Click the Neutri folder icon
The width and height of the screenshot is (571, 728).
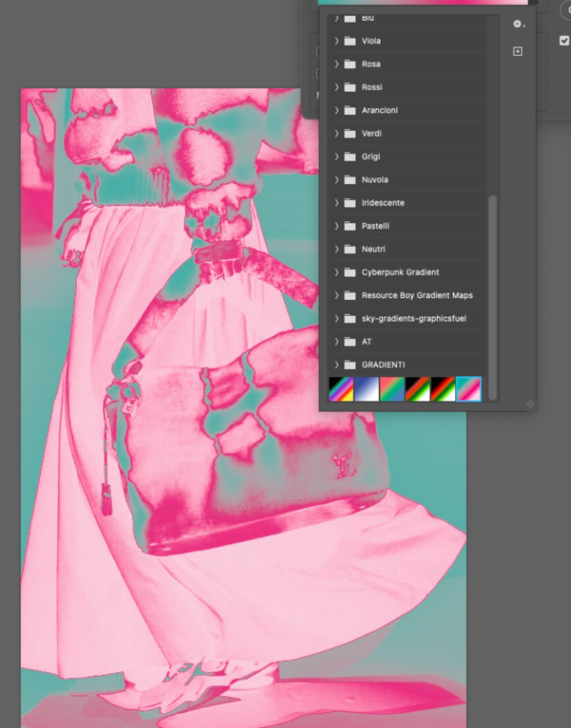pyautogui.click(x=350, y=249)
